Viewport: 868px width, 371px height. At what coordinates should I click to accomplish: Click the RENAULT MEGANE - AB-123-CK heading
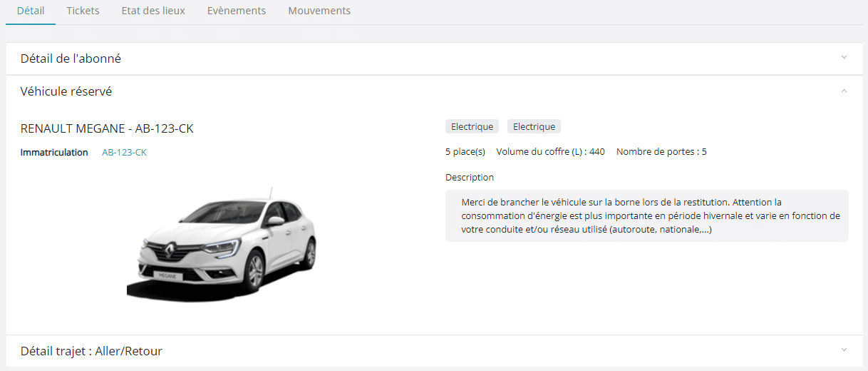pyautogui.click(x=107, y=128)
